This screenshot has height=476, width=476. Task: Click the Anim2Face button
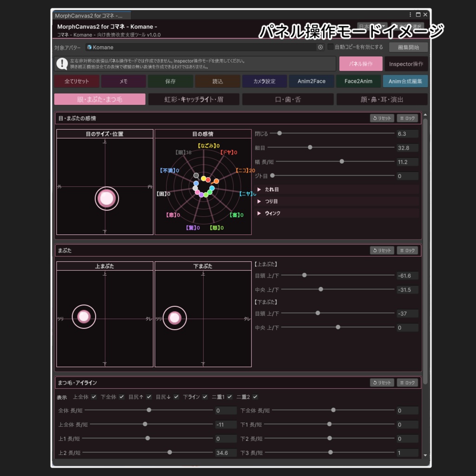[311, 81]
